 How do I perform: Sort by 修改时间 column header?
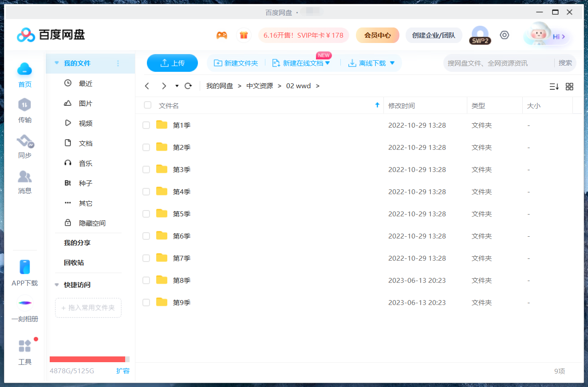click(401, 106)
